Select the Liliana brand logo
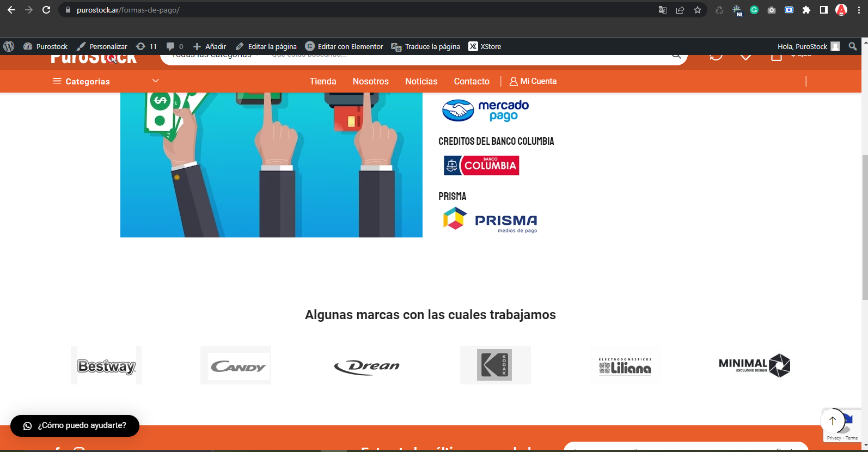This screenshot has height=452, width=868. point(625,366)
